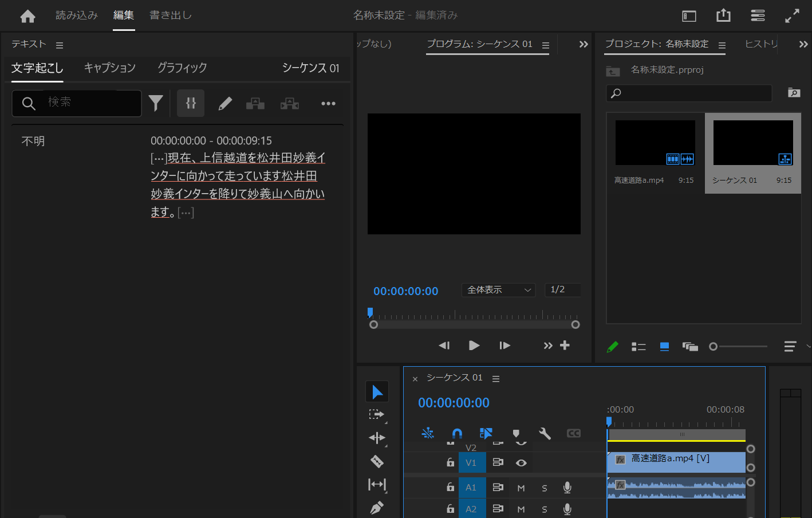Select the Track Select Forward tool

377,414
